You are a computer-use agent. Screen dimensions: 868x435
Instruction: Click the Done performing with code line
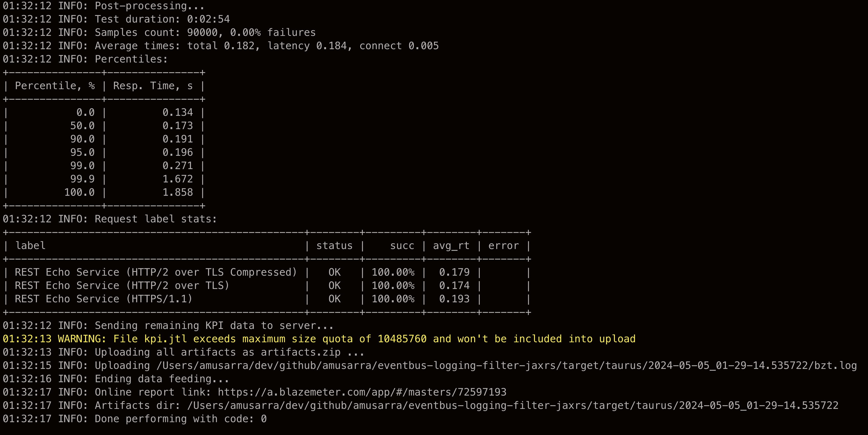[180, 419]
